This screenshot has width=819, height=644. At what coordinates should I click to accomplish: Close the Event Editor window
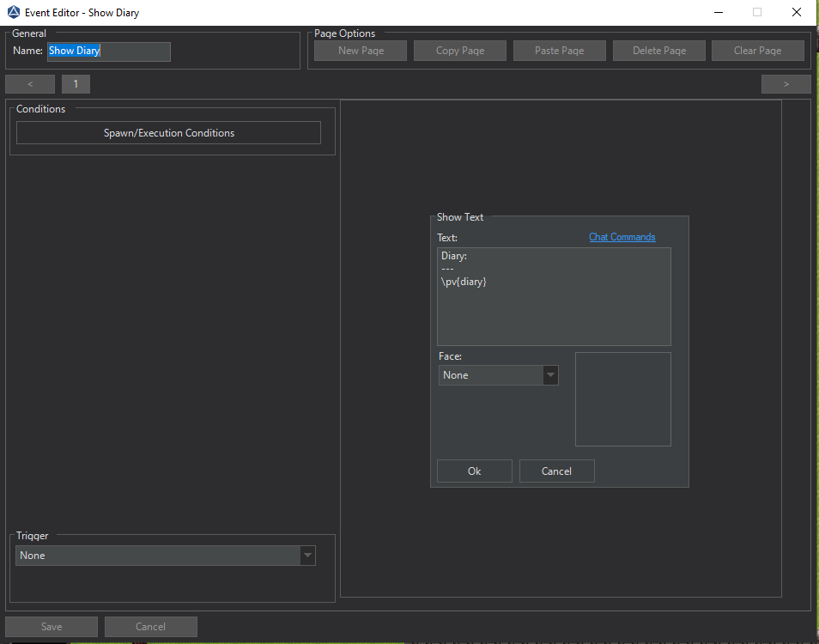click(x=798, y=13)
